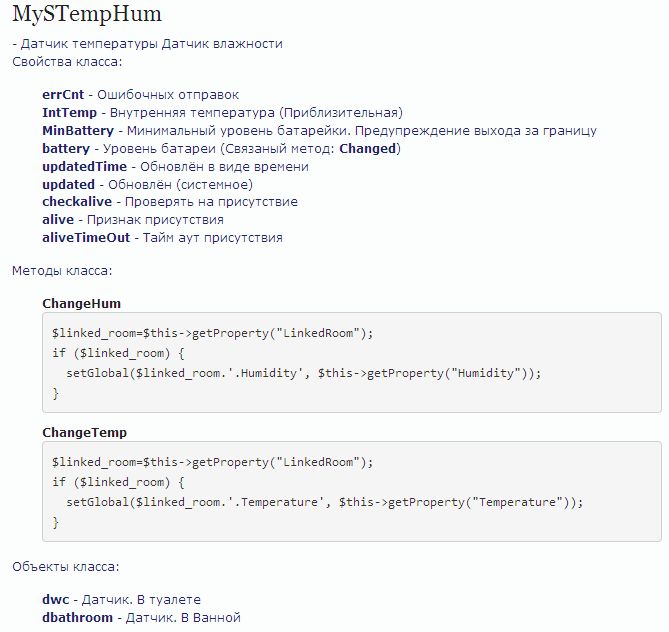Open the aliveTimeOut property link
The width and height of the screenshot is (669, 632).
tap(84, 238)
